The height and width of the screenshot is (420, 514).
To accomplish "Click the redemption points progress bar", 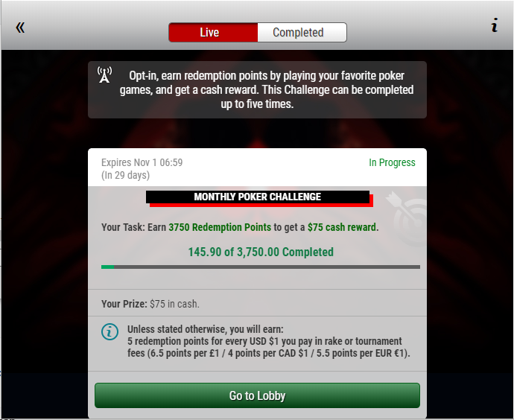I will point(261,267).
